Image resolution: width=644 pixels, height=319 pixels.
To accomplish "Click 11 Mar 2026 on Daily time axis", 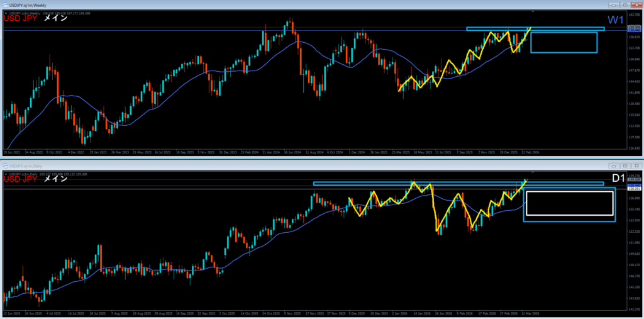I will tap(531, 313).
